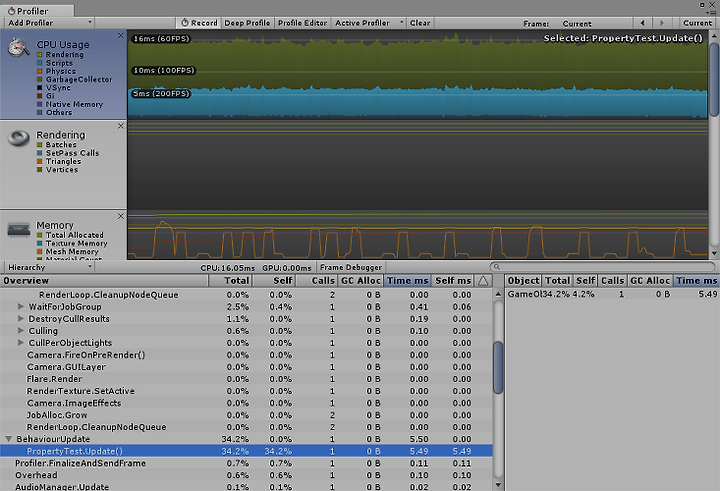Screen dimensions: 720x491
Task: Sort by Self column header
Action: [x=275, y=281]
